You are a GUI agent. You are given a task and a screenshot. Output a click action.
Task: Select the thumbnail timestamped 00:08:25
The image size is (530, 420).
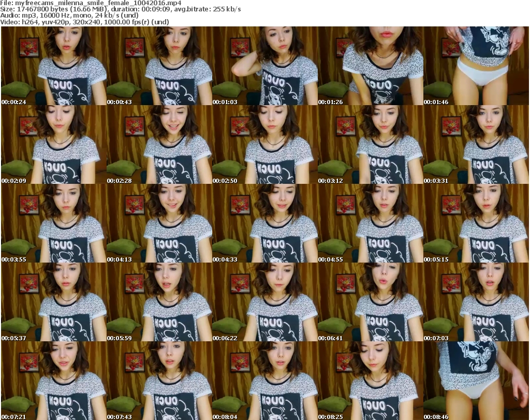coord(371,381)
